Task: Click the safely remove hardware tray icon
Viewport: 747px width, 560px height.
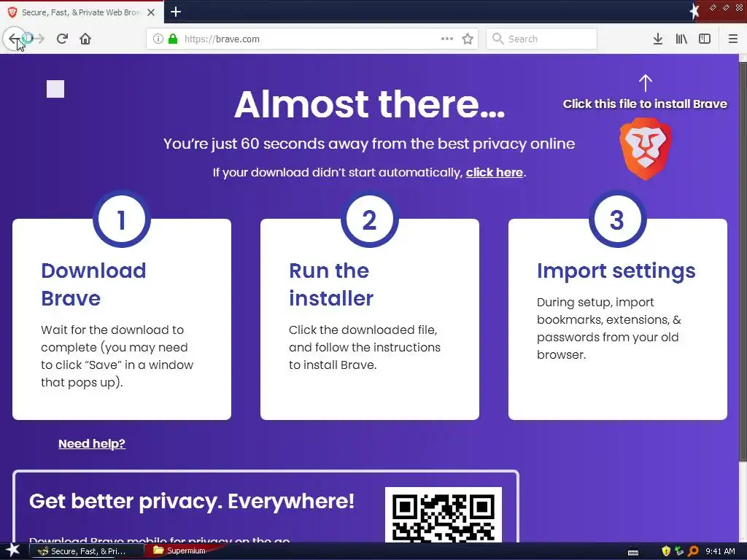Action: coord(679,551)
